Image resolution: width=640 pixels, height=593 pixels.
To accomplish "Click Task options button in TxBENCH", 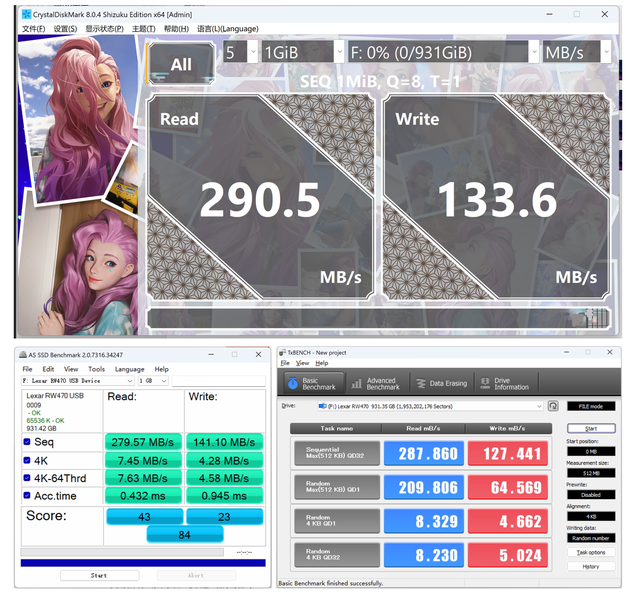I will pyautogui.click(x=591, y=553).
